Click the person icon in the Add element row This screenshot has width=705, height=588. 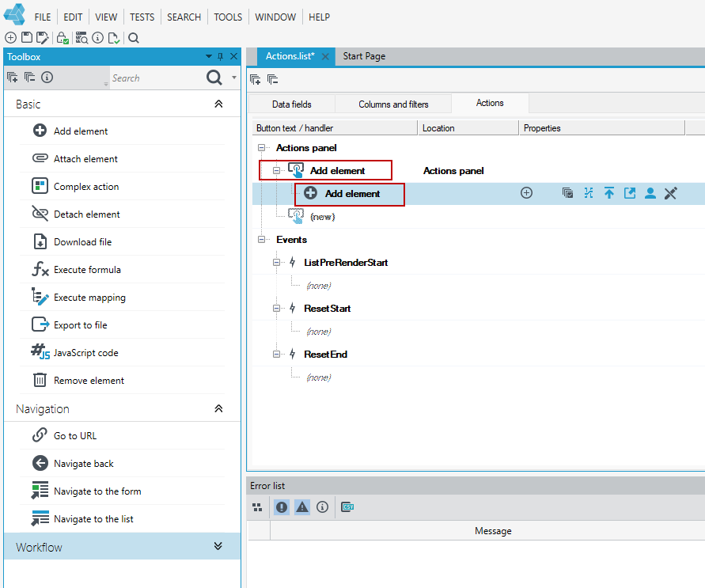pos(650,193)
